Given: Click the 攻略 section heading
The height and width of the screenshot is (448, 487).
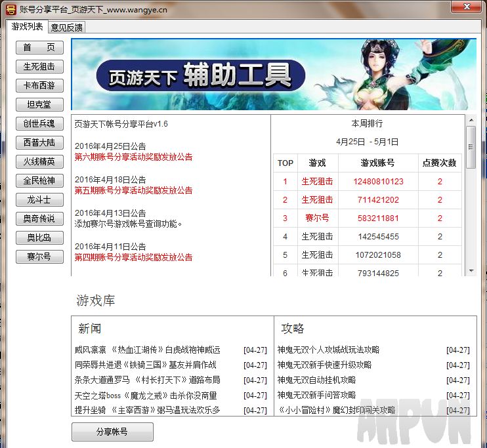Looking at the screenshot, I should click(293, 329).
